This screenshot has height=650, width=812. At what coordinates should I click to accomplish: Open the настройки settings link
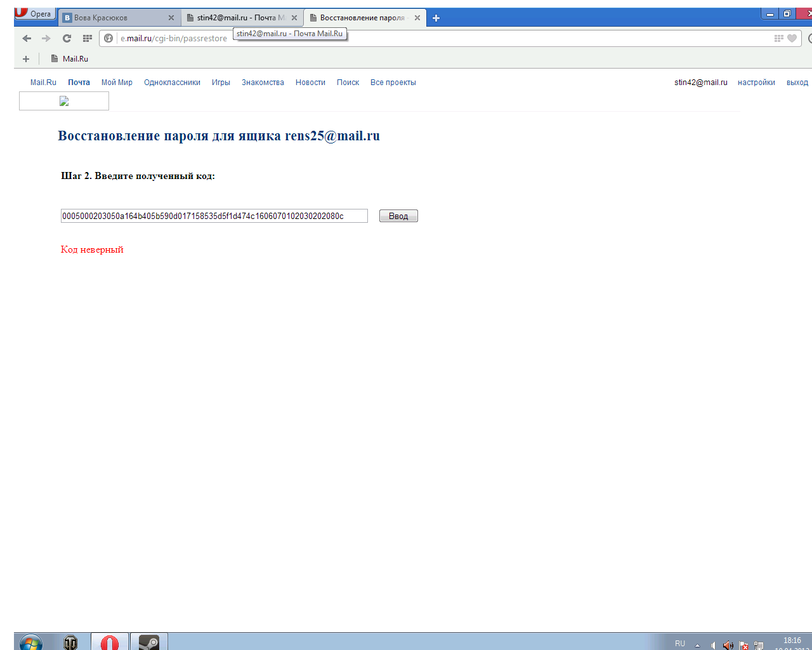click(x=756, y=83)
